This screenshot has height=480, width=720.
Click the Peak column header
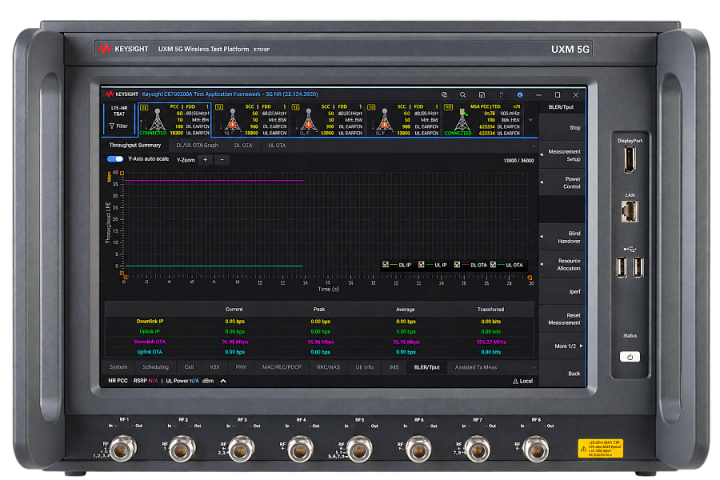(x=319, y=309)
